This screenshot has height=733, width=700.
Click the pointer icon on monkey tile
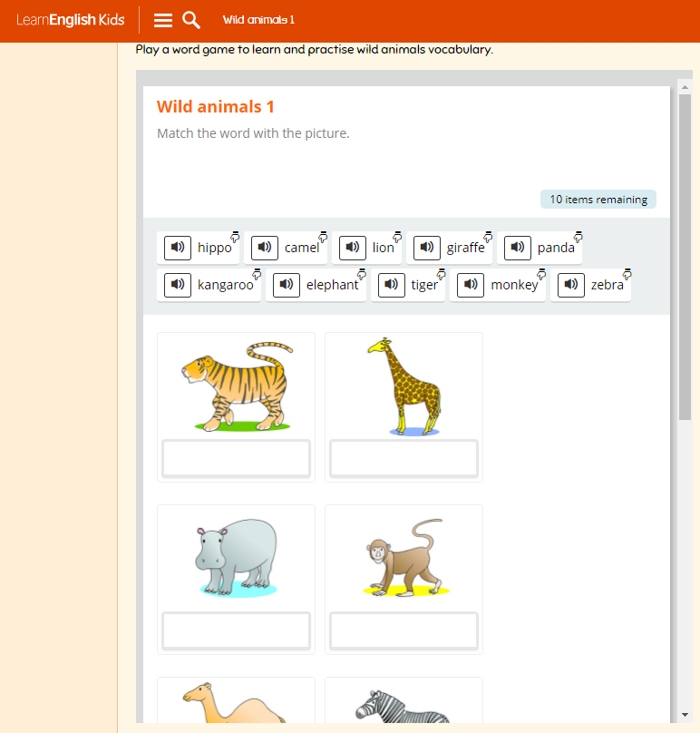pos(541,274)
